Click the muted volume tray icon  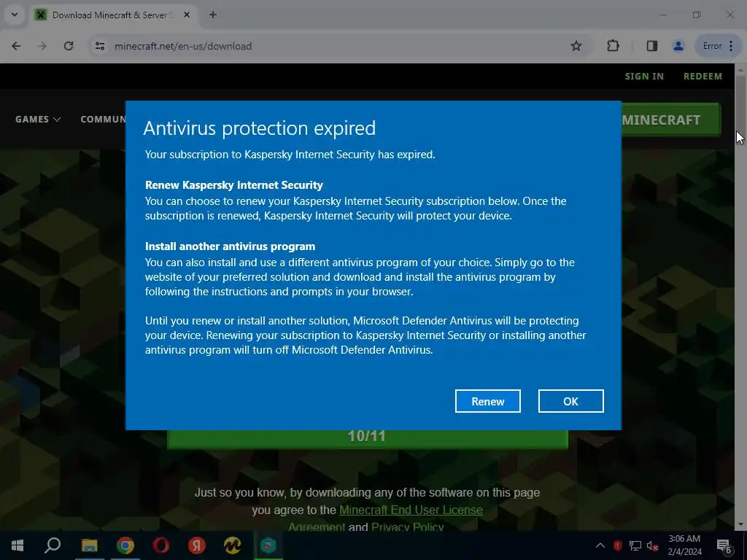click(x=652, y=545)
